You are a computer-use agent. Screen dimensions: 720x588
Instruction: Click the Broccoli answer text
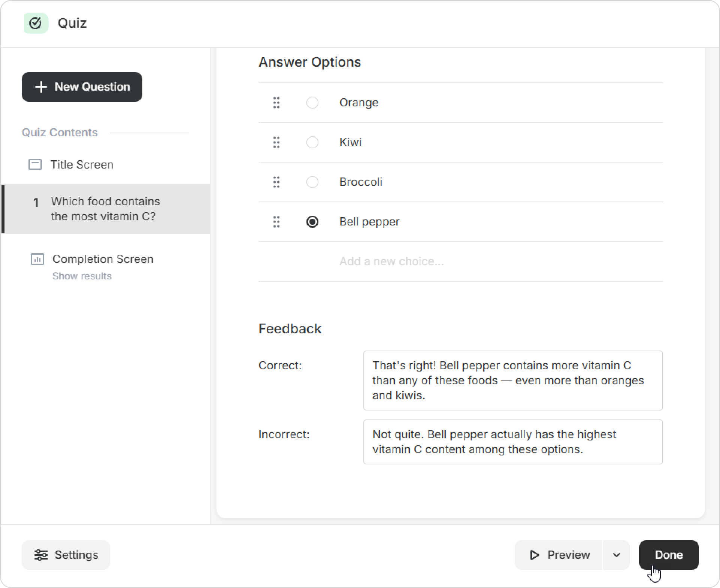(361, 182)
